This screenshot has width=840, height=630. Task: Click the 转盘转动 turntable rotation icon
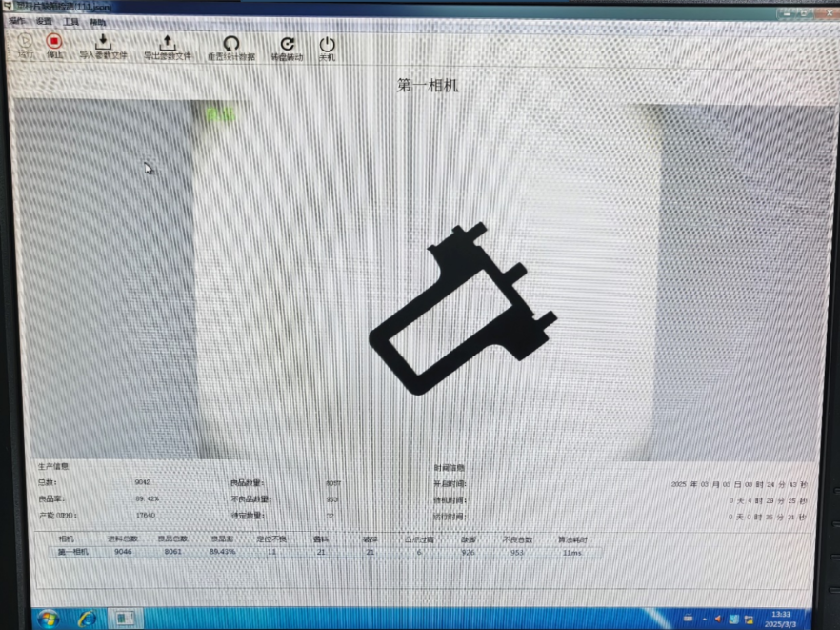(287, 42)
